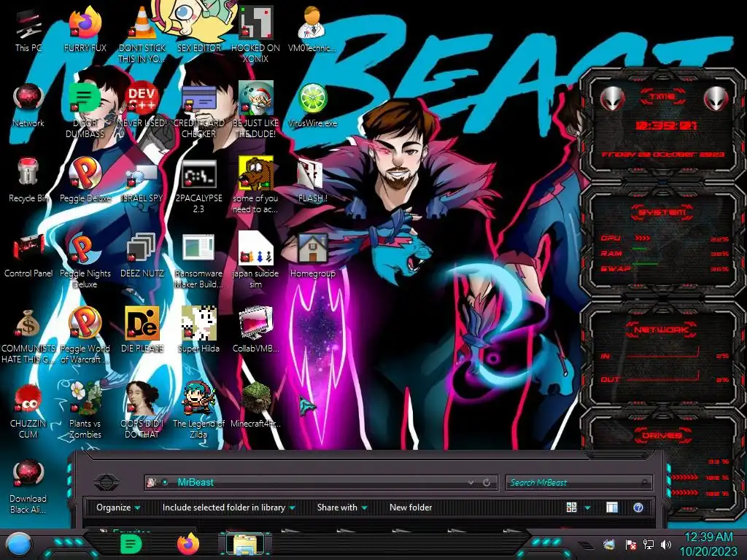The width and height of the screenshot is (747, 560).
Task: Click the Explorer back navigation button
Action: pyautogui.click(x=107, y=483)
